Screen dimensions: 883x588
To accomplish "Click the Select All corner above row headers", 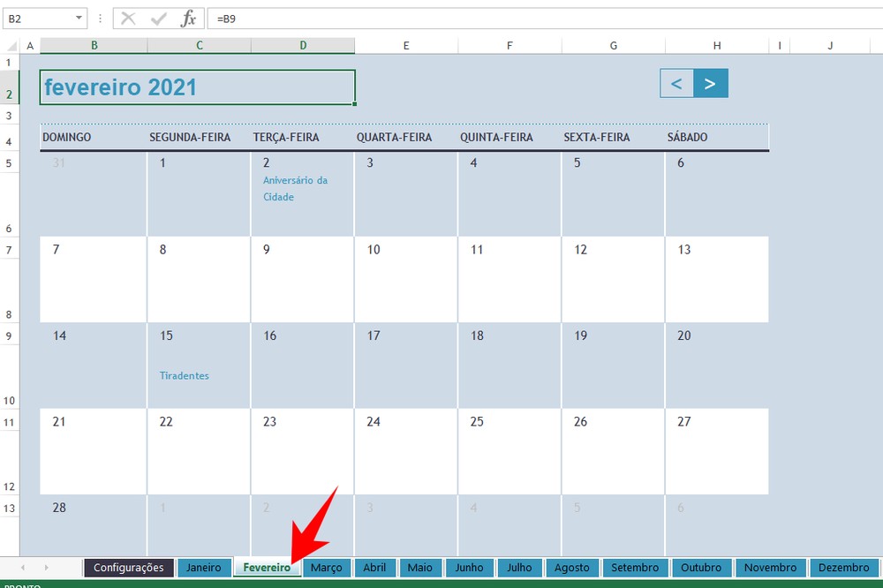I will pyautogui.click(x=12, y=45).
